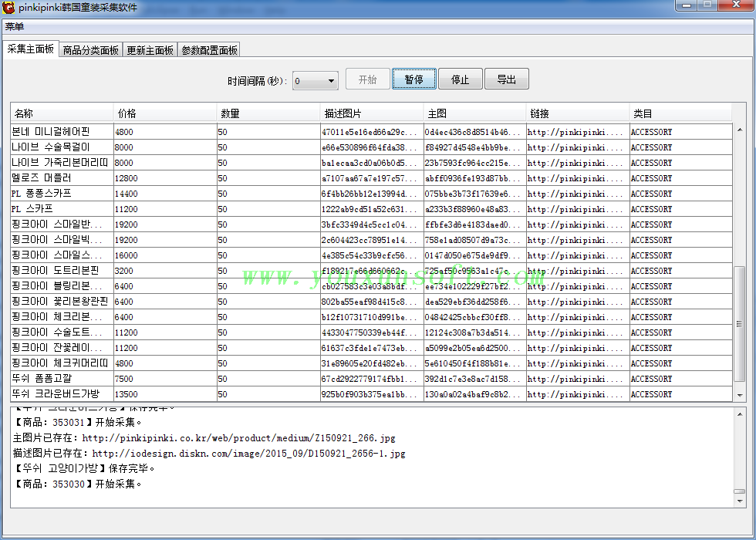Screen dimensions: 756x540
Task: Click log line with D150921_2656-1.jpg URL
Action: [209, 454]
